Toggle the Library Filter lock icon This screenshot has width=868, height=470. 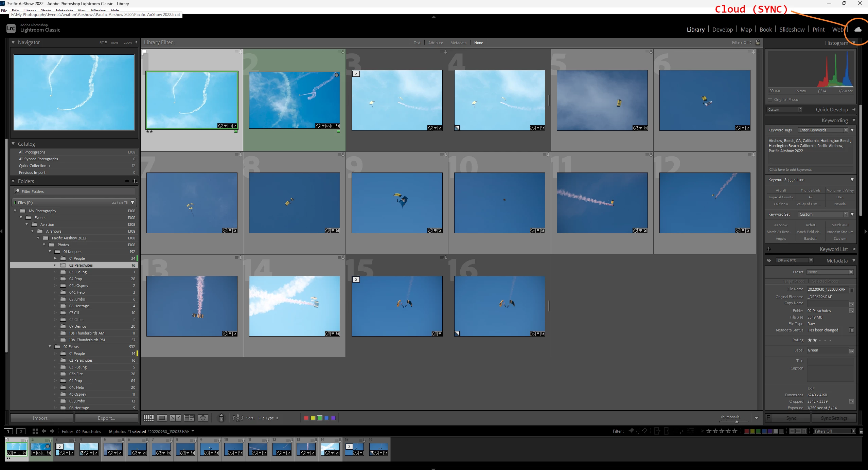click(x=758, y=42)
